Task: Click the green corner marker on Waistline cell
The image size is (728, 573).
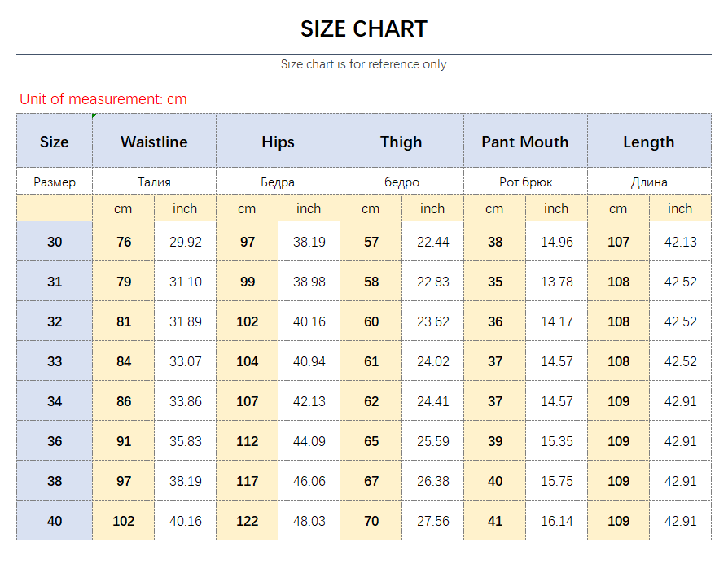Action: pyautogui.click(x=94, y=116)
